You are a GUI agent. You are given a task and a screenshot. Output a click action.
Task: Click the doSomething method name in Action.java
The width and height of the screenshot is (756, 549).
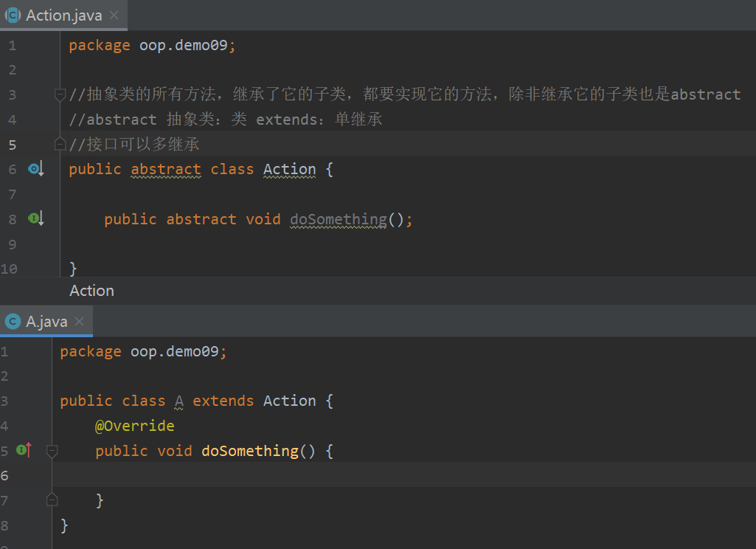tap(338, 219)
